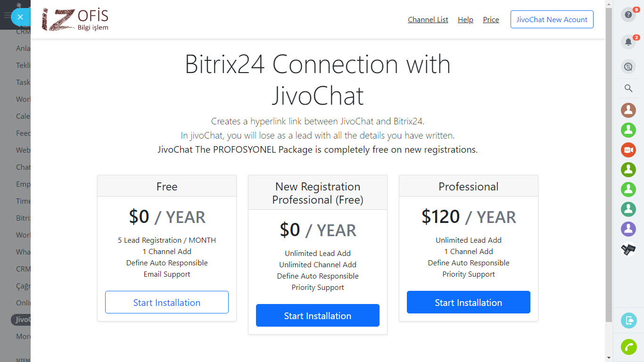Select the purple user avatar contact
The height and width of the screenshot is (362, 644).
pyautogui.click(x=628, y=229)
